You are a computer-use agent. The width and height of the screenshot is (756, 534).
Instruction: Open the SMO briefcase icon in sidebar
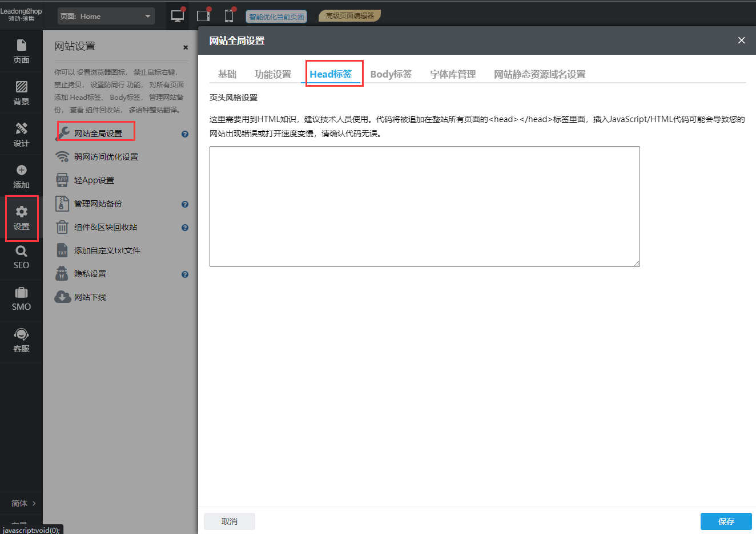point(21,299)
